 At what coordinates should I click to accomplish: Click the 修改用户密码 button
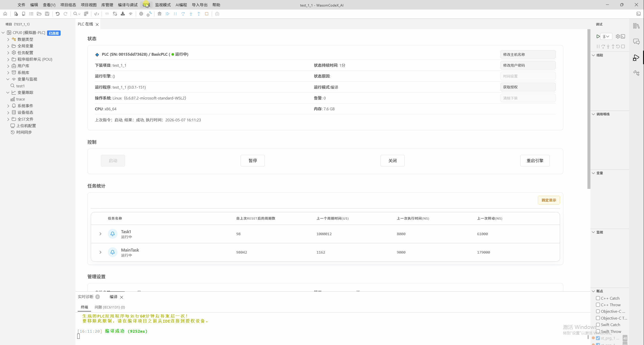click(x=528, y=65)
